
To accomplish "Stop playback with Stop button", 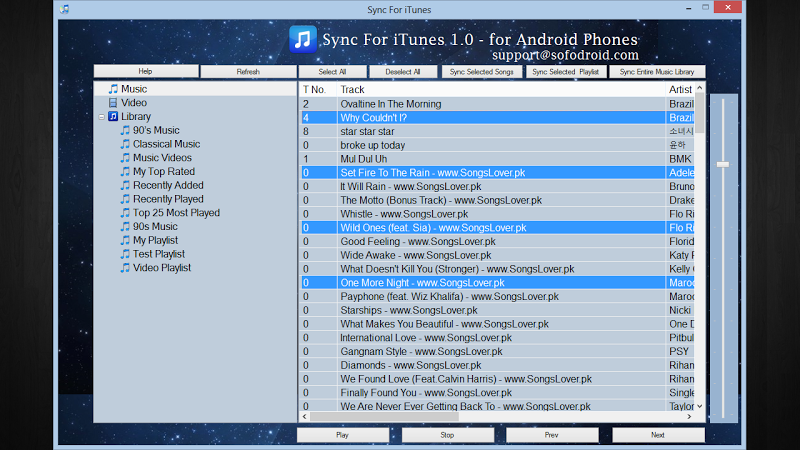I will pos(447,435).
